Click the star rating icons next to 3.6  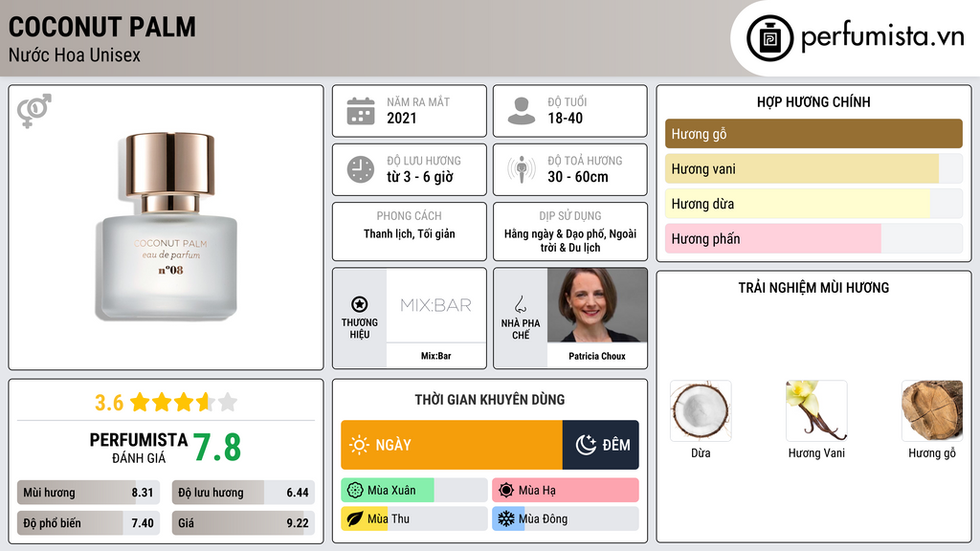coord(184,402)
